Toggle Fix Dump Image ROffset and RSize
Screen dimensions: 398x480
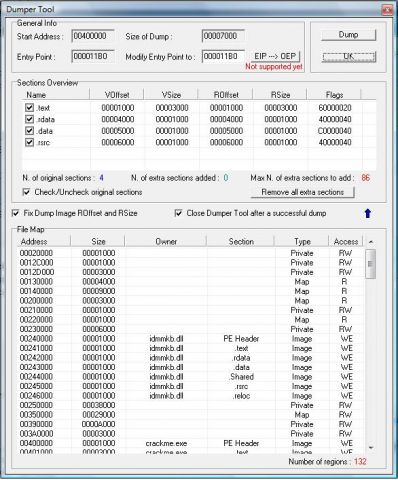[15, 213]
